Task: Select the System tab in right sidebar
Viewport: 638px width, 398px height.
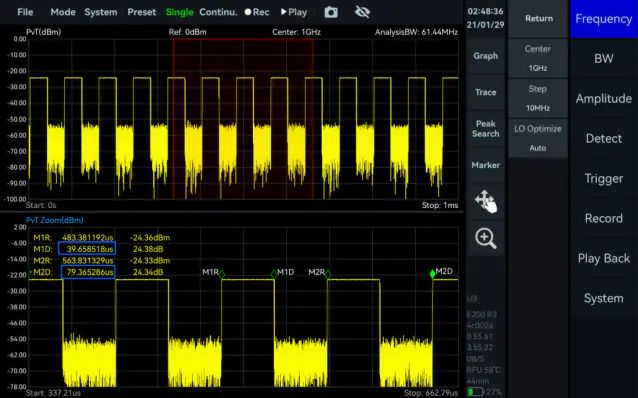Action: click(x=604, y=298)
